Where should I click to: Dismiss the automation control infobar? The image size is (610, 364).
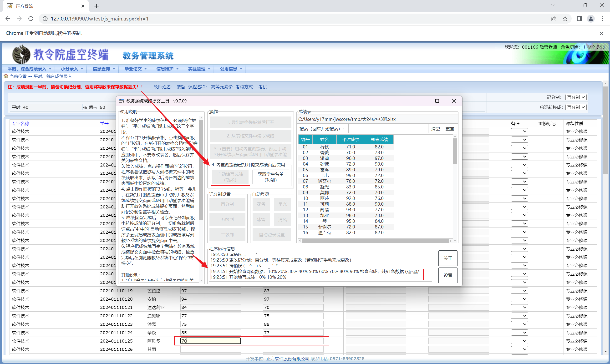coord(601,33)
